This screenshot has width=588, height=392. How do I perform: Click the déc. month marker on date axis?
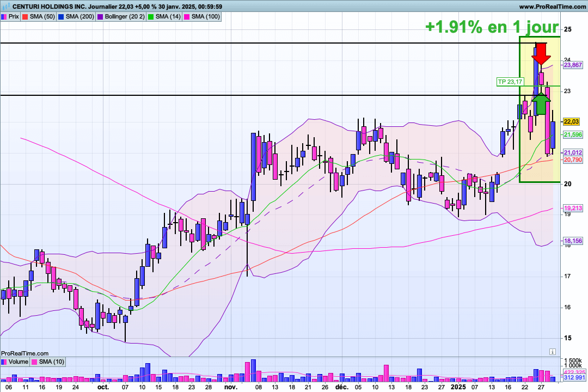[341, 387]
